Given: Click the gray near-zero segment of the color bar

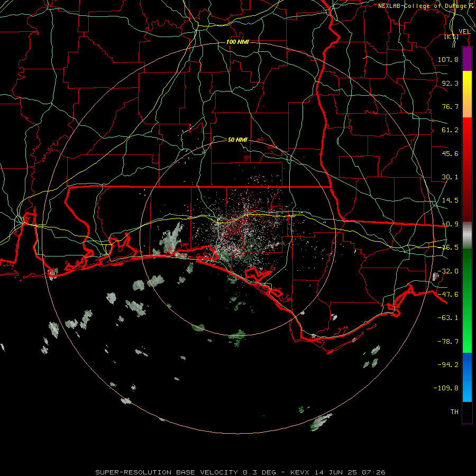Looking at the screenshot, I should point(467,235).
